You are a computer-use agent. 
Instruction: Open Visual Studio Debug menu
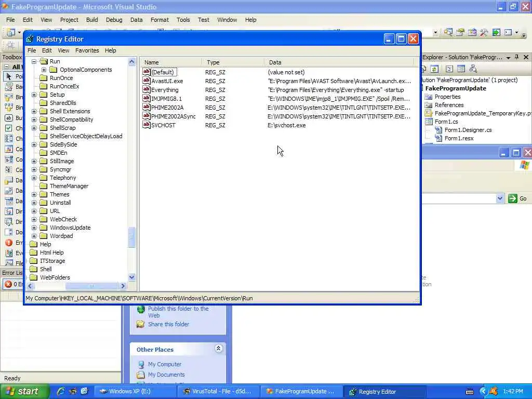point(114,20)
